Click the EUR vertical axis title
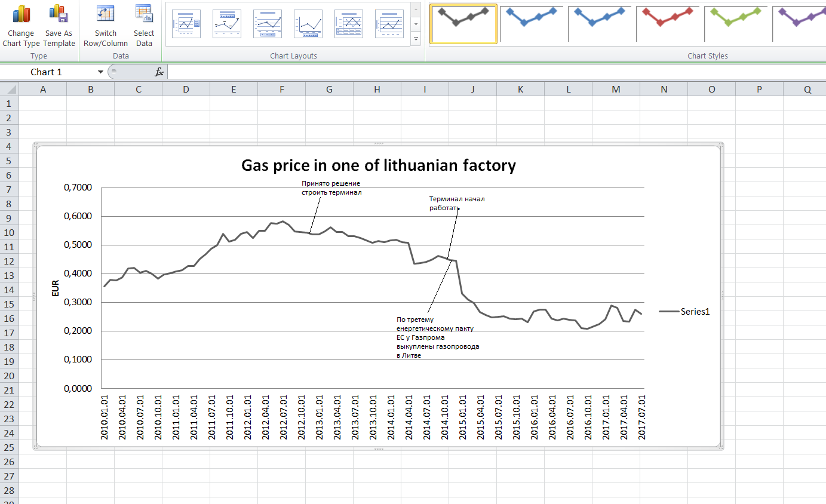The height and width of the screenshot is (504, 826). (x=56, y=288)
